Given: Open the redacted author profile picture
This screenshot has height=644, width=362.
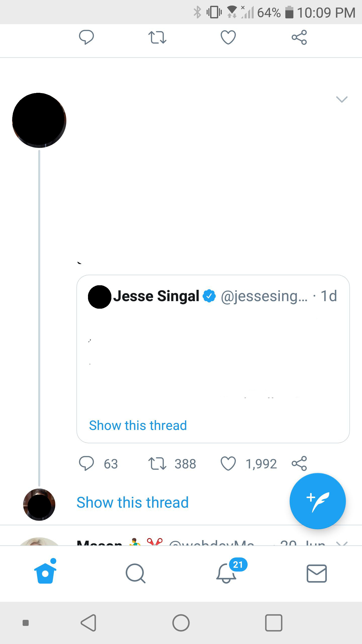Looking at the screenshot, I should (x=39, y=120).
